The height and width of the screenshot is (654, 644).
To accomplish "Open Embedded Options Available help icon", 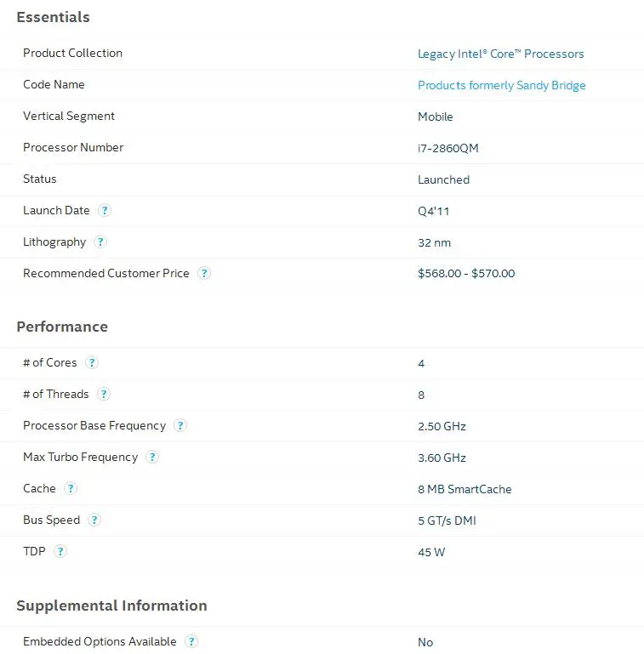I will tap(191, 641).
